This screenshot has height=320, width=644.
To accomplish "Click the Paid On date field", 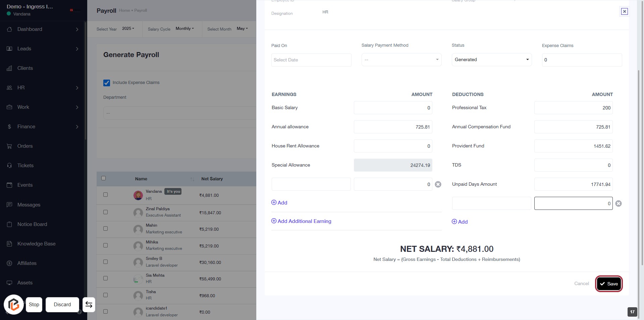I will [311, 60].
